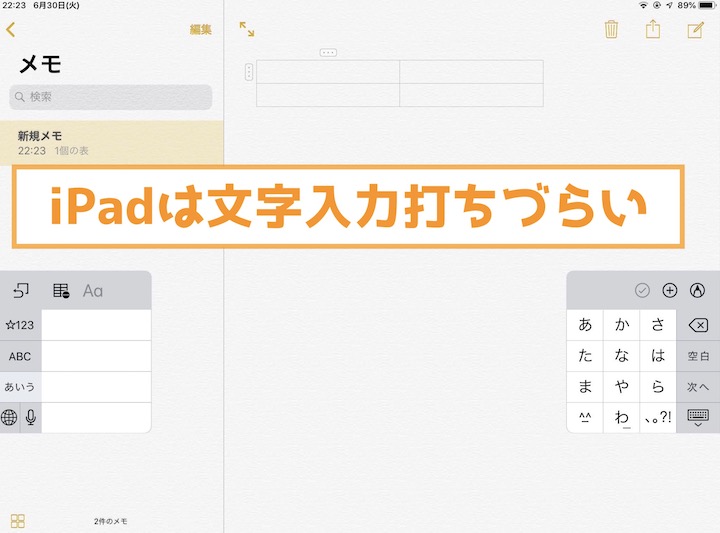Viewport: 720px width, 533px height.
Task: Tap the undo icon on keyboard
Action: point(21,291)
